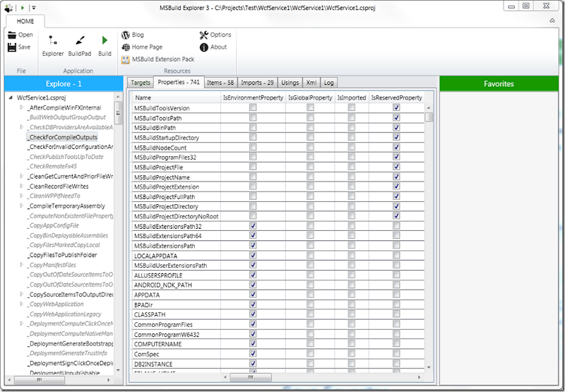565x392 pixels.
Task: Start Build with the green arrow
Action: [105, 40]
